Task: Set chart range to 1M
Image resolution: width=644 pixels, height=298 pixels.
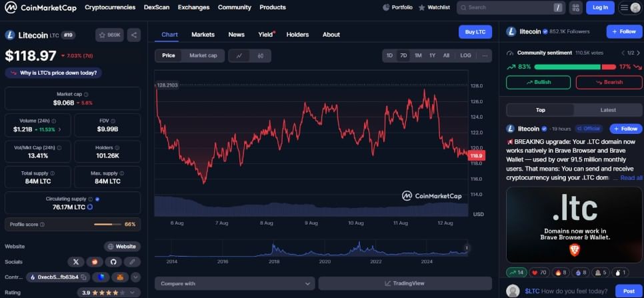Action: coord(418,55)
